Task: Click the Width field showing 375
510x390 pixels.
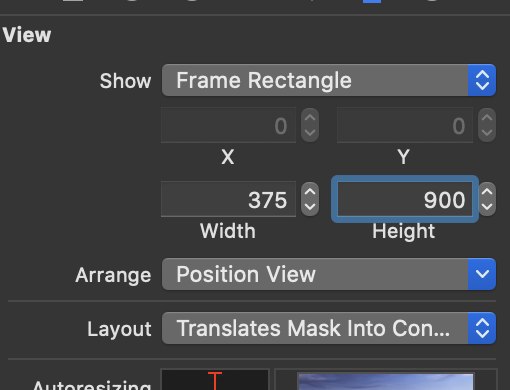Action: 228,199
